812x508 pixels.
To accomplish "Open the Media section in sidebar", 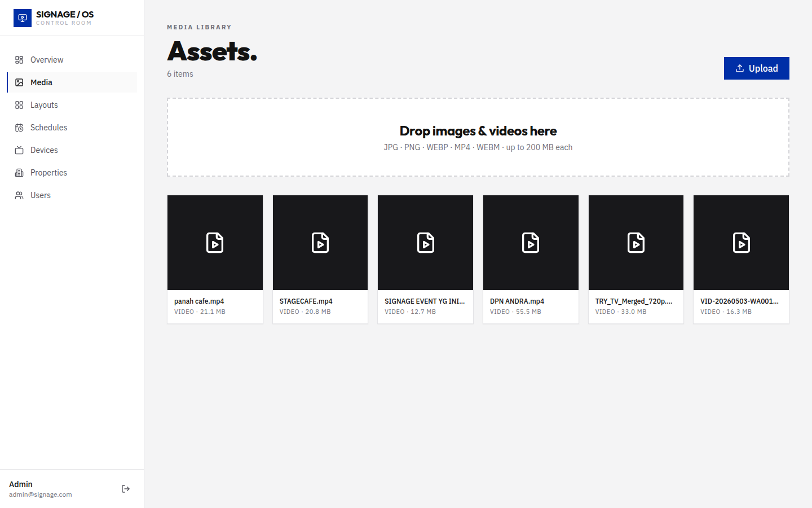I will tap(72, 82).
